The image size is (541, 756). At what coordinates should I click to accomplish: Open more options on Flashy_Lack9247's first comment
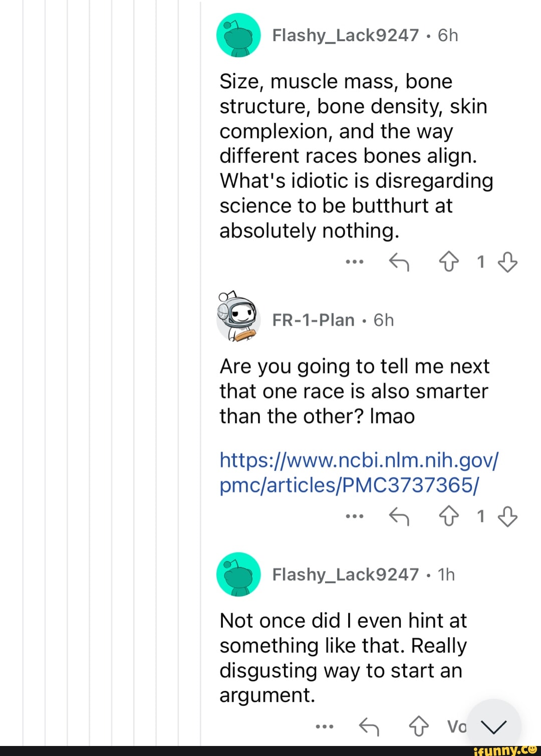[355, 262]
